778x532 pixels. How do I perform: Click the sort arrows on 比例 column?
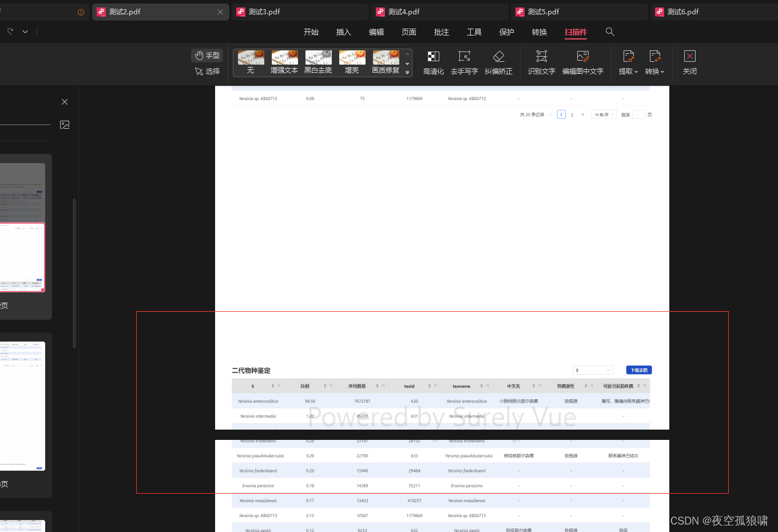[x=325, y=386]
